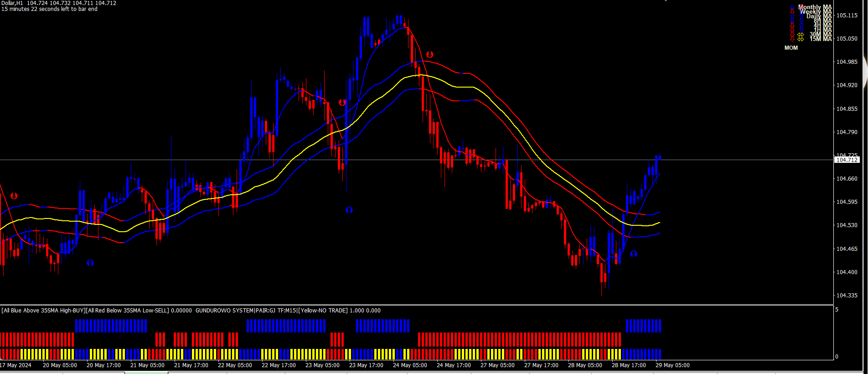Click the blue buy arrow below 23 May dip
Screen dimensions: 868x374
point(349,210)
